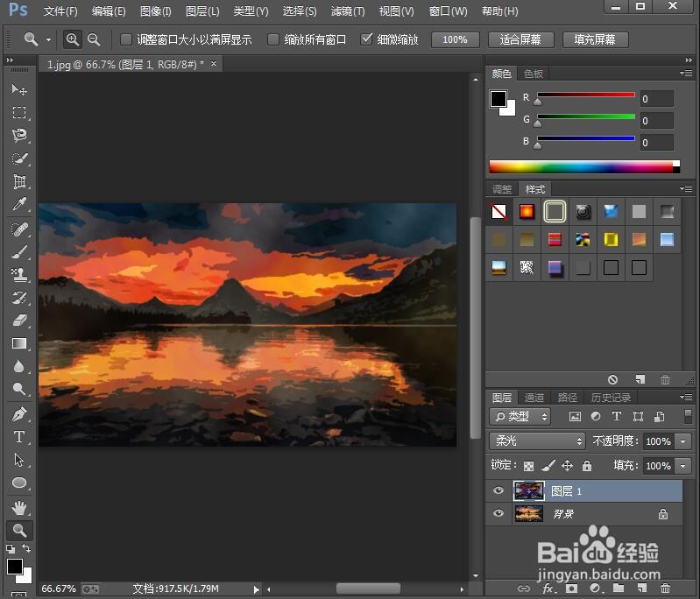This screenshot has height=599, width=700.
Task: Add a layer style with fx
Action: point(548,588)
